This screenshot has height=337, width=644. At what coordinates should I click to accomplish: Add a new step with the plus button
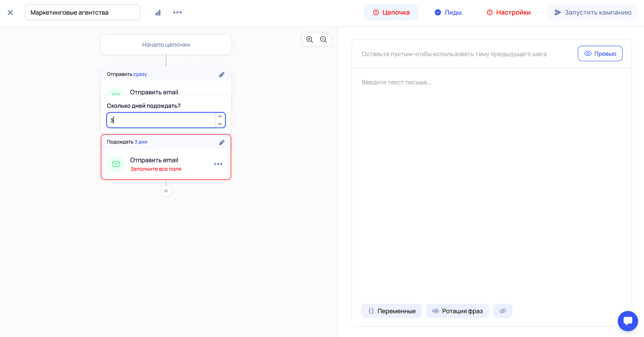click(x=166, y=191)
